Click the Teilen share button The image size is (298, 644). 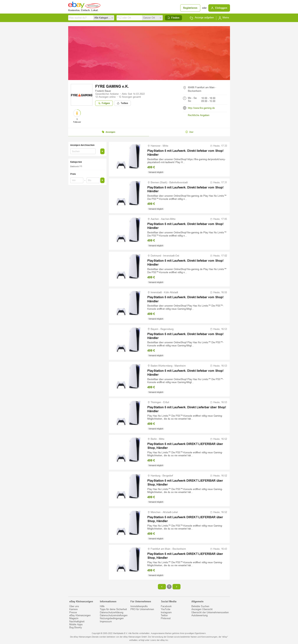(x=122, y=103)
